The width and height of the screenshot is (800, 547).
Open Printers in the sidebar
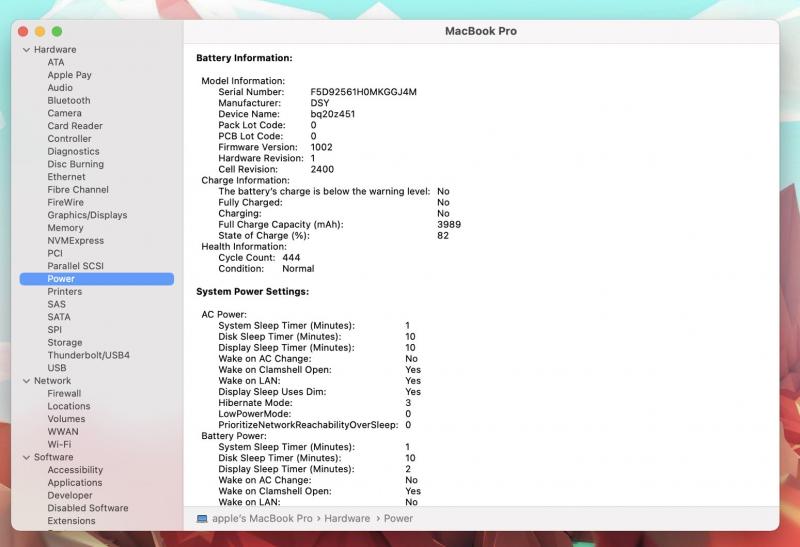64,292
